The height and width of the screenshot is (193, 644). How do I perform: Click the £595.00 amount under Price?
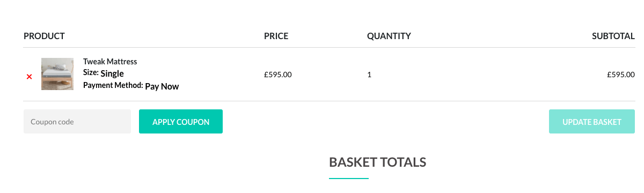[x=278, y=75]
